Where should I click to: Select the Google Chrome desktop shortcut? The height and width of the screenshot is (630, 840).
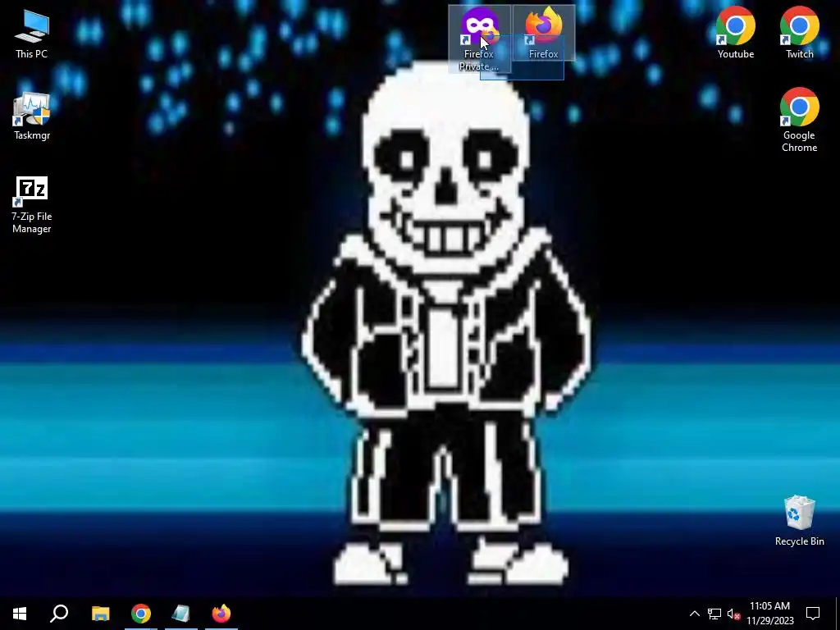pyautogui.click(x=799, y=120)
